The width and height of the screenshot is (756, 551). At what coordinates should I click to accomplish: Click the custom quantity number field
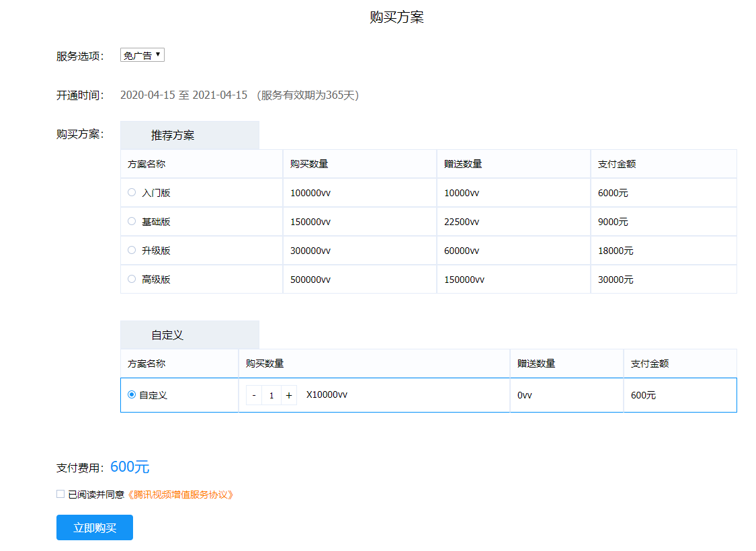click(x=271, y=395)
